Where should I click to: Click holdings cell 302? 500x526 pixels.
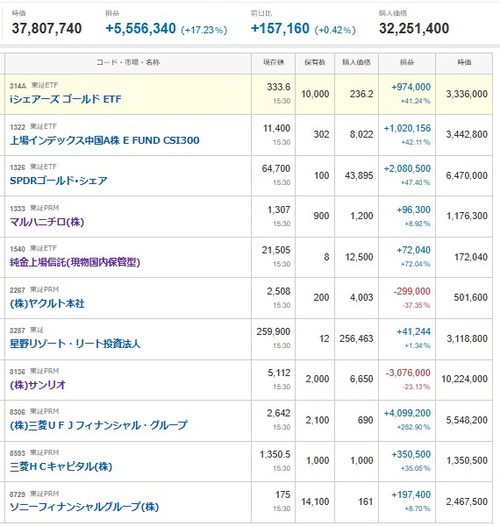tap(321, 135)
